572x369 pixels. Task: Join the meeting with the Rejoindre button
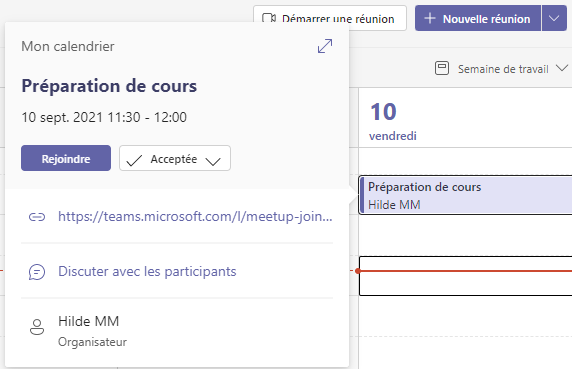point(66,158)
